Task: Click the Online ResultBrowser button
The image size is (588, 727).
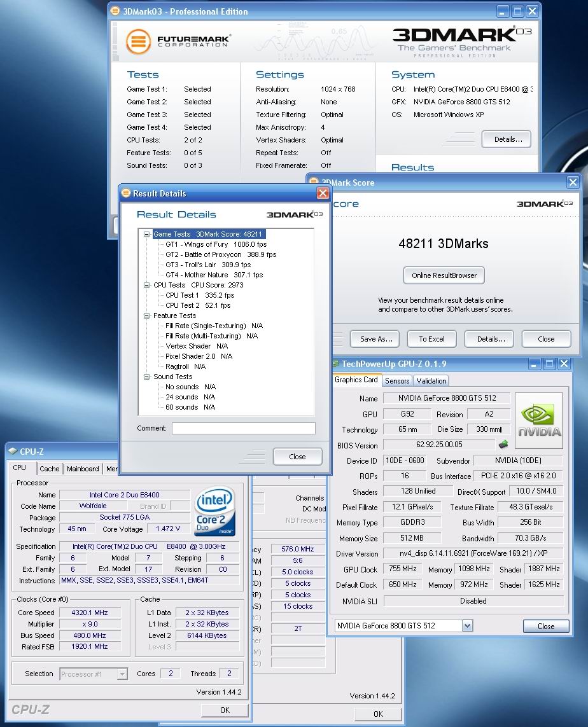Action: (x=444, y=275)
